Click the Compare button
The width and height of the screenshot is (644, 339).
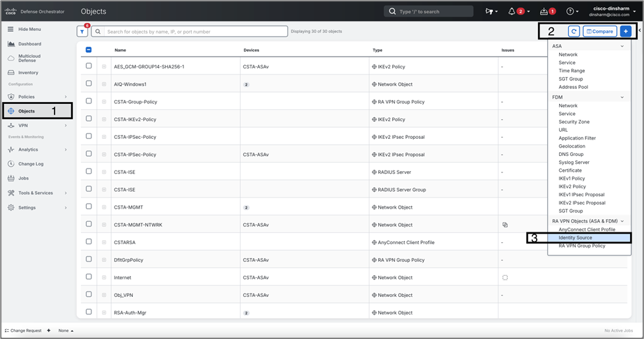(600, 31)
